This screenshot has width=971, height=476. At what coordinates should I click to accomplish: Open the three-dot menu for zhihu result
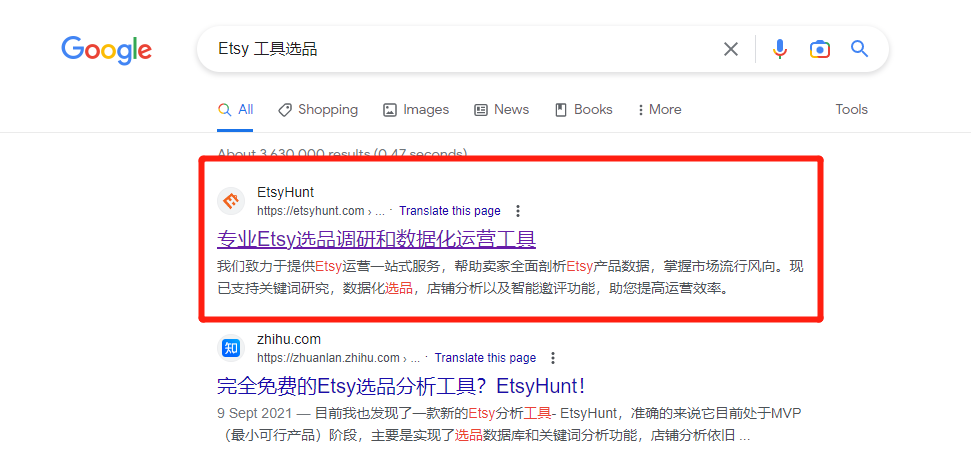[553, 358]
